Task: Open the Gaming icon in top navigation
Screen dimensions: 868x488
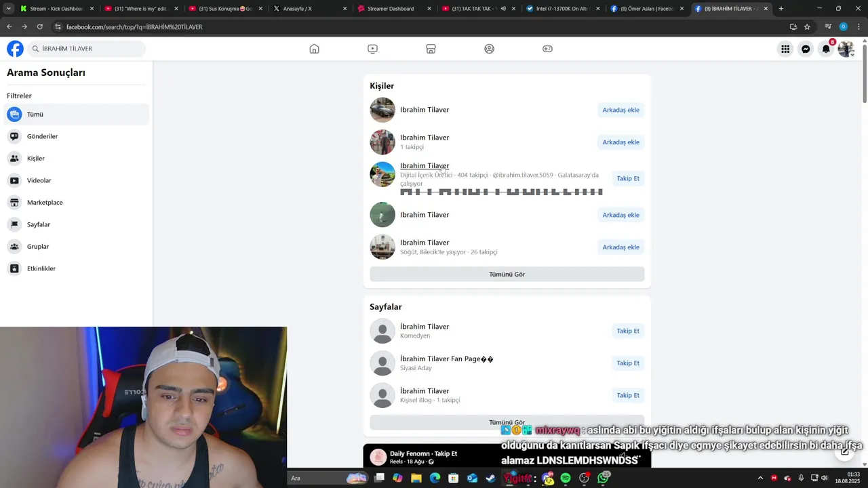Action: tap(547, 49)
